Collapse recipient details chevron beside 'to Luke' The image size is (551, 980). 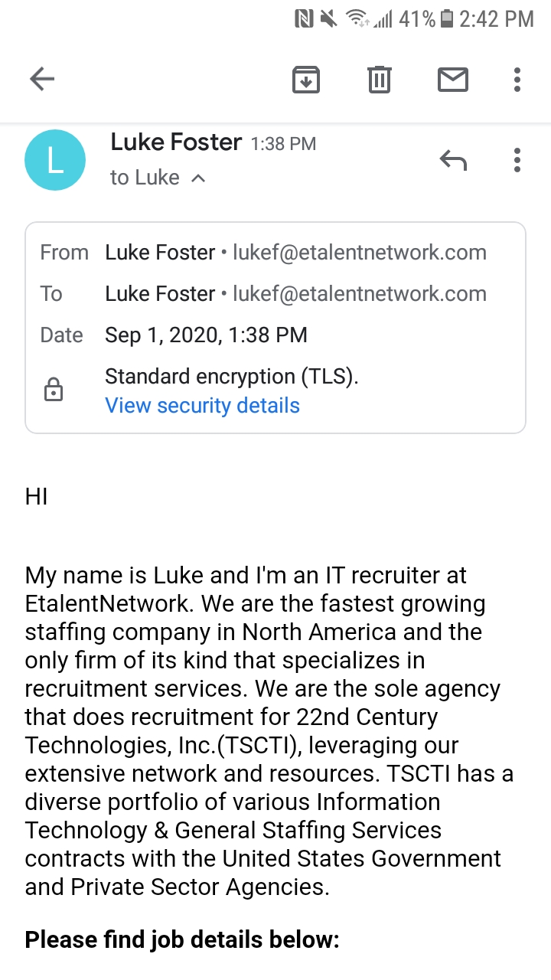(x=198, y=178)
